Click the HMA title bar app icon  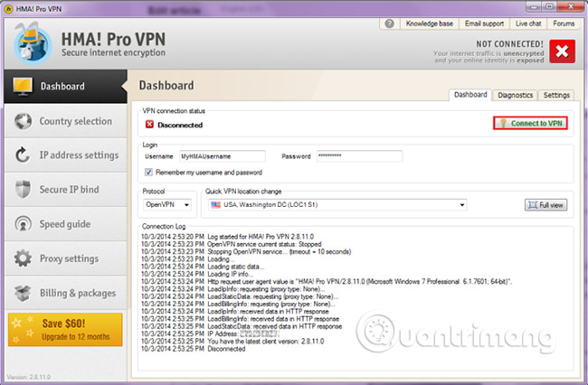[8, 9]
